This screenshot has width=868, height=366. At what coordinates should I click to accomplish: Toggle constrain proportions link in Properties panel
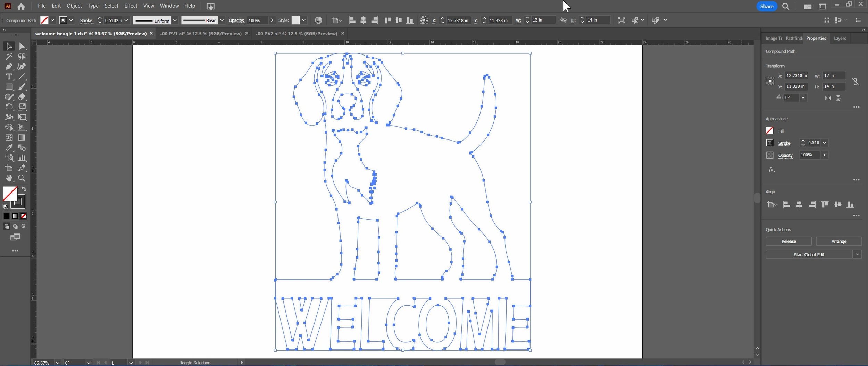pyautogui.click(x=855, y=82)
